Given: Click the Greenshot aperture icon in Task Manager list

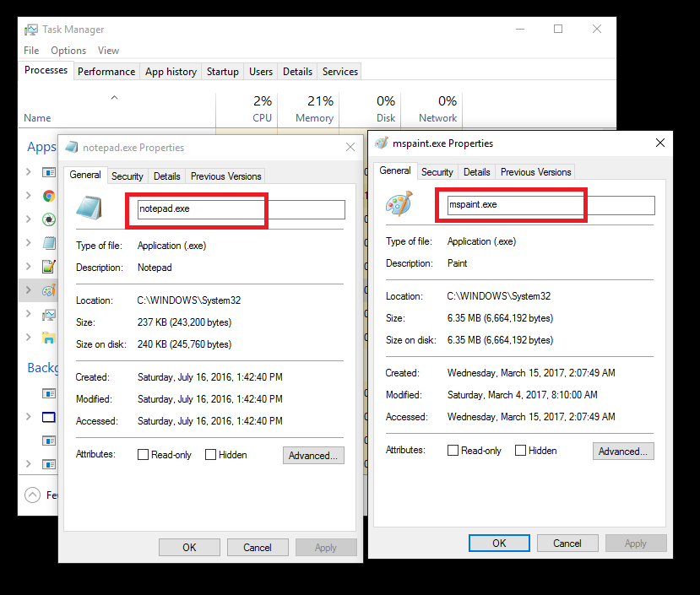Looking at the screenshot, I should [x=49, y=219].
